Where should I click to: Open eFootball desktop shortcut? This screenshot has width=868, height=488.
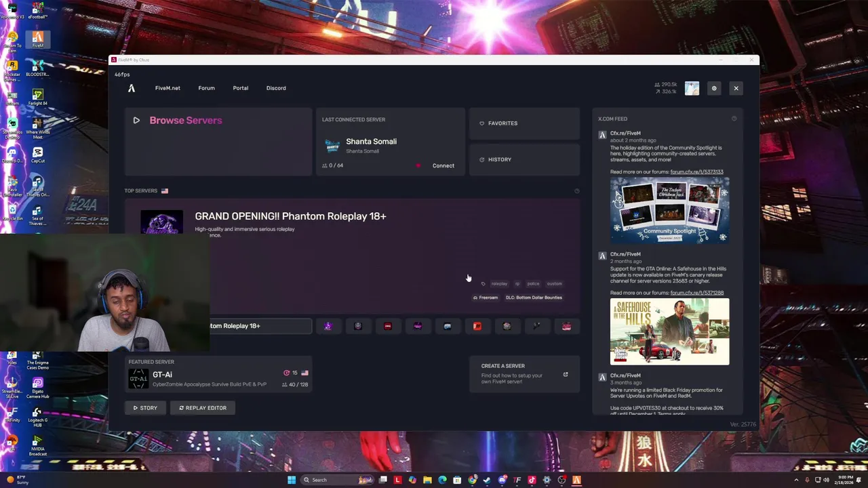[38, 9]
